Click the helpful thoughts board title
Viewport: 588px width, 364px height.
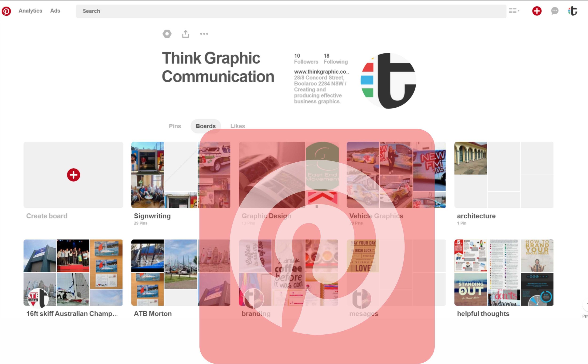483,314
